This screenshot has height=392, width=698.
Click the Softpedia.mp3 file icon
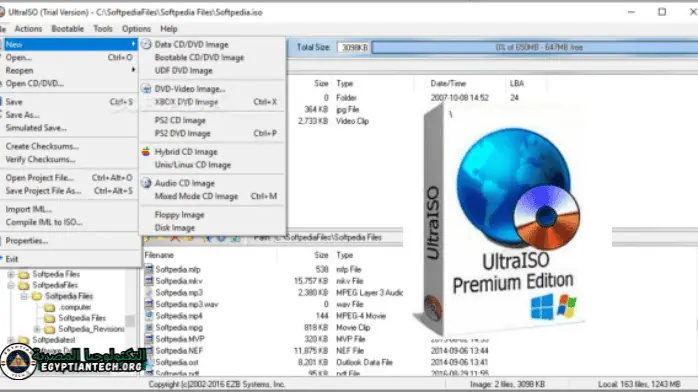point(149,292)
